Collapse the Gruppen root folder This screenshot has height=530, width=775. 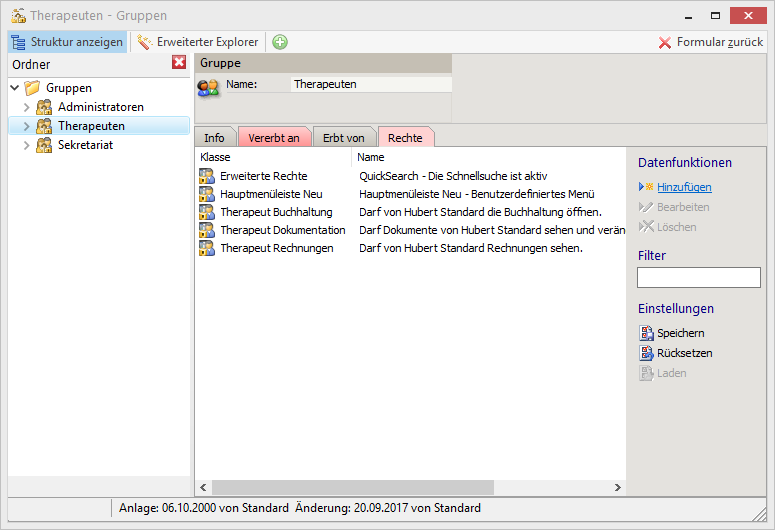[x=14, y=88]
